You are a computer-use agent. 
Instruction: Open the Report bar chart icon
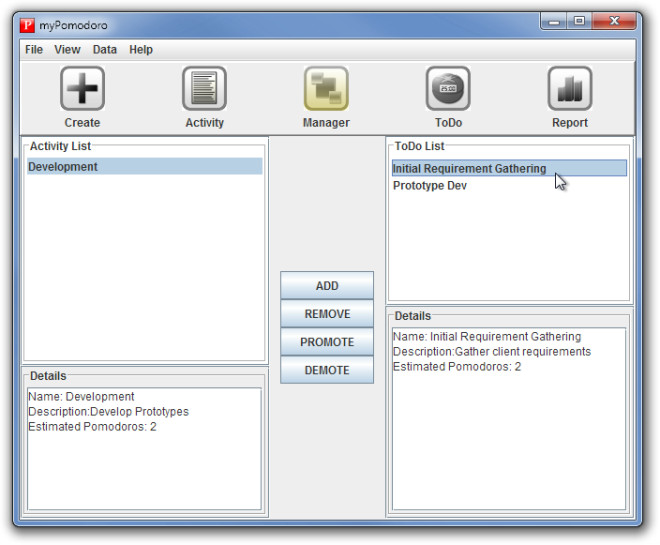pyautogui.click(x=570, y=88)
